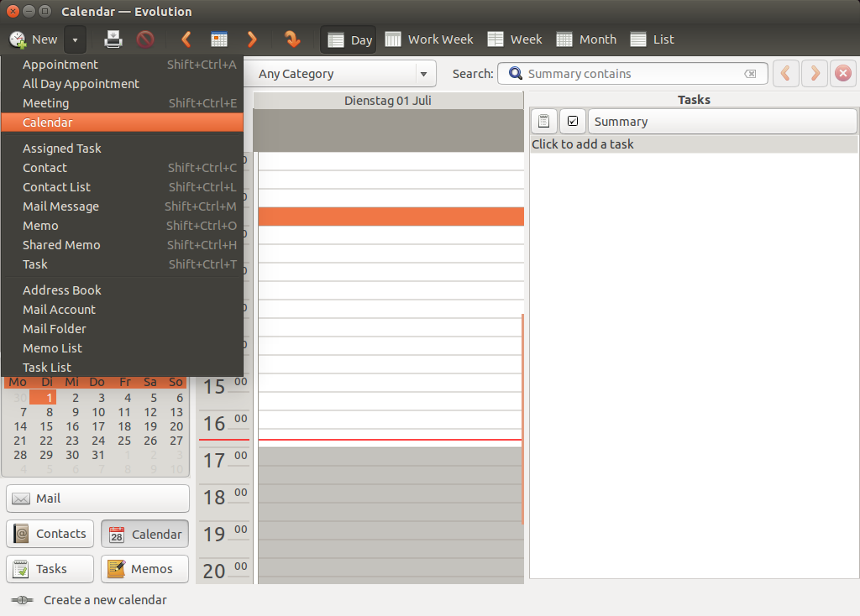This screenshot has width=860, height=616.
Task: Select Memo List menu entry
Action: click(122, 348)
